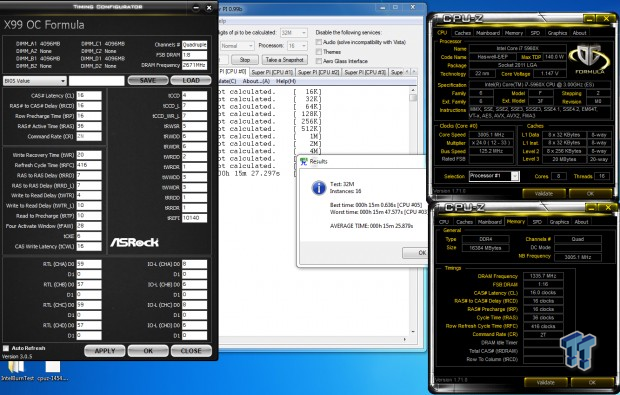This screenshot has height=395, width=620.
Task: Click the Take a Snapshot button
Action: point(285,60)
